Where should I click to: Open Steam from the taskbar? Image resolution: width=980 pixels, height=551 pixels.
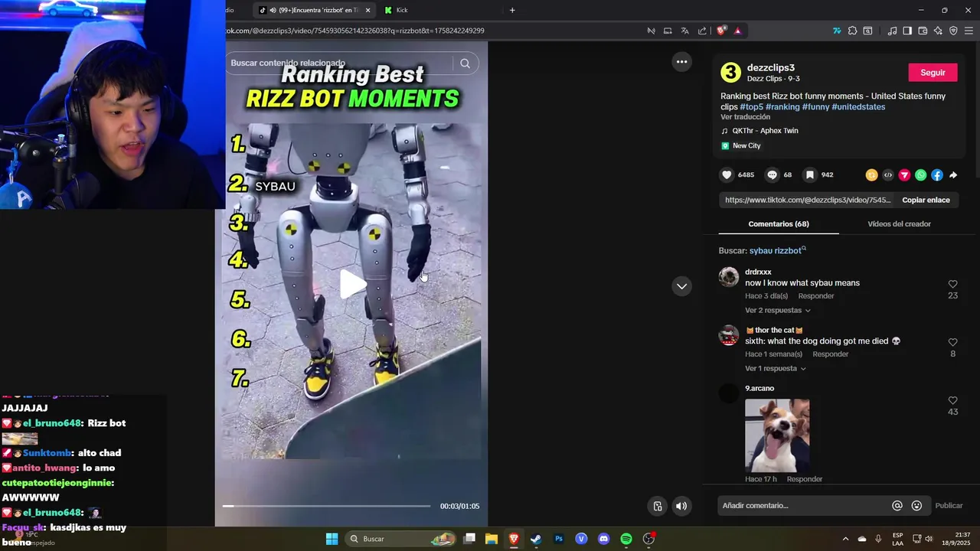536,539
